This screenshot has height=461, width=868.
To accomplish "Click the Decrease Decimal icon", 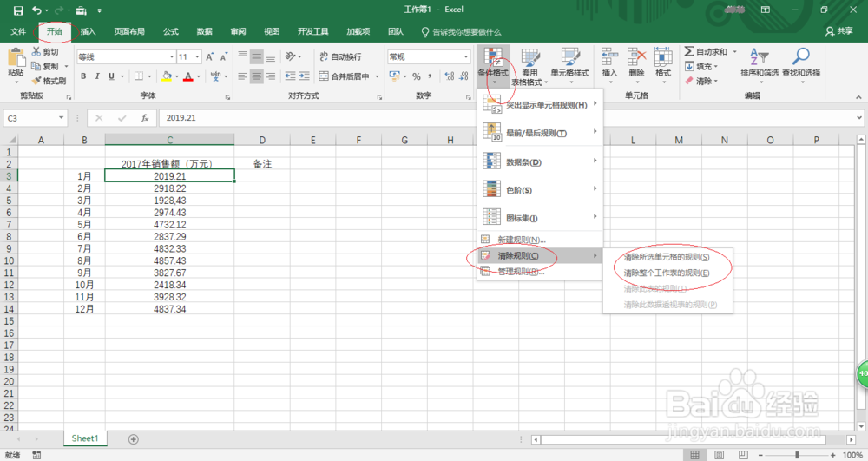I will [x=464, y=76].
